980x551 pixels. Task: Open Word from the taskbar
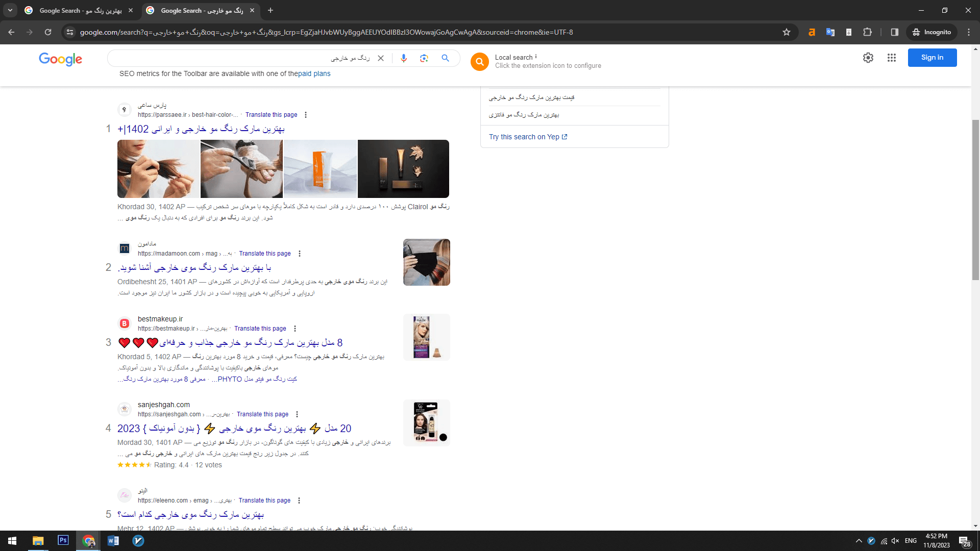[x=113, y=541]
